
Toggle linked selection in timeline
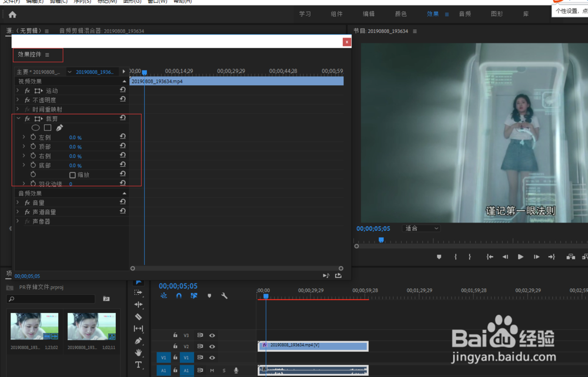pos(193,296)
